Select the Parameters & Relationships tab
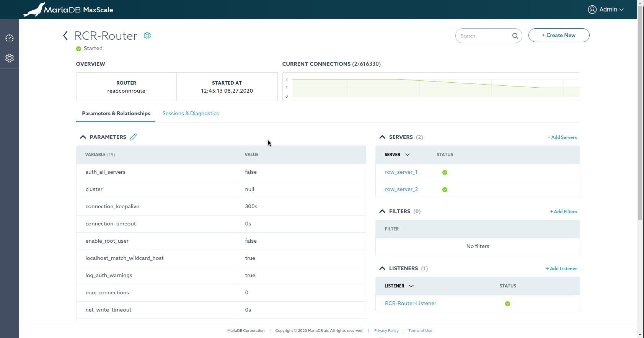The image size is (644, 338). [116, 113]
